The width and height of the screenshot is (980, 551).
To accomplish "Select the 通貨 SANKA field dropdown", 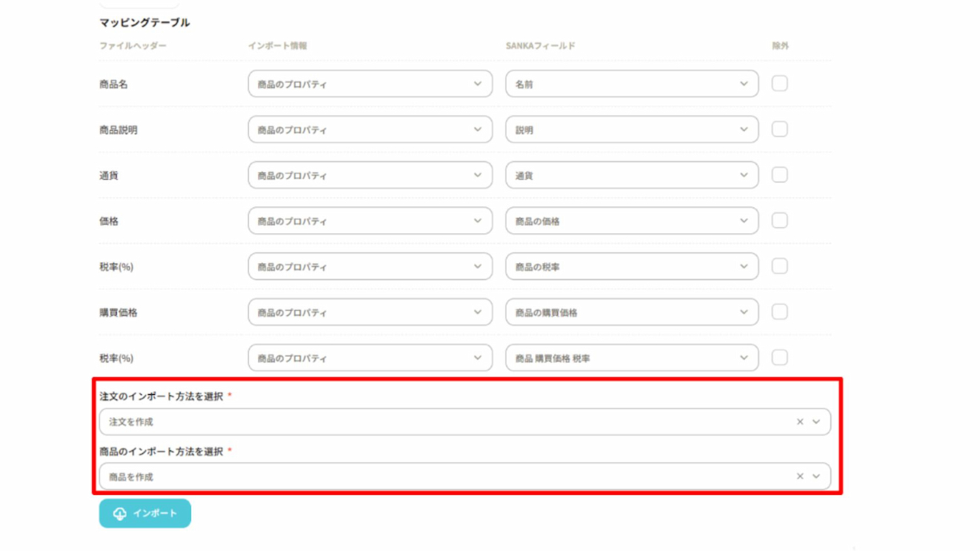I will 631,175.
